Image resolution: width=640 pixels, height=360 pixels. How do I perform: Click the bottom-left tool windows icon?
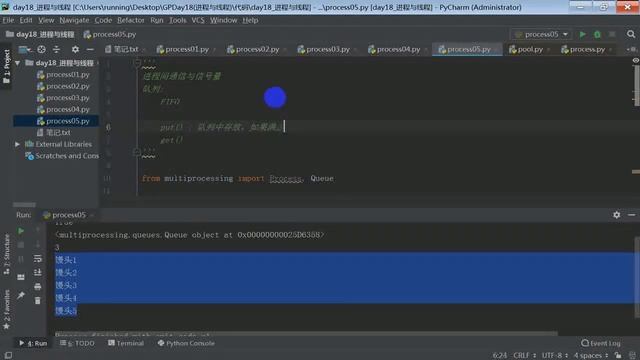[8, 356]
